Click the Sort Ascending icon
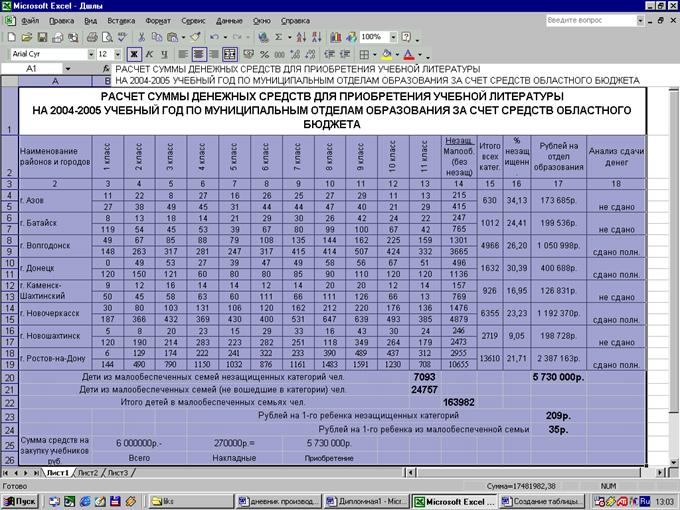 (x=299, y=37)
